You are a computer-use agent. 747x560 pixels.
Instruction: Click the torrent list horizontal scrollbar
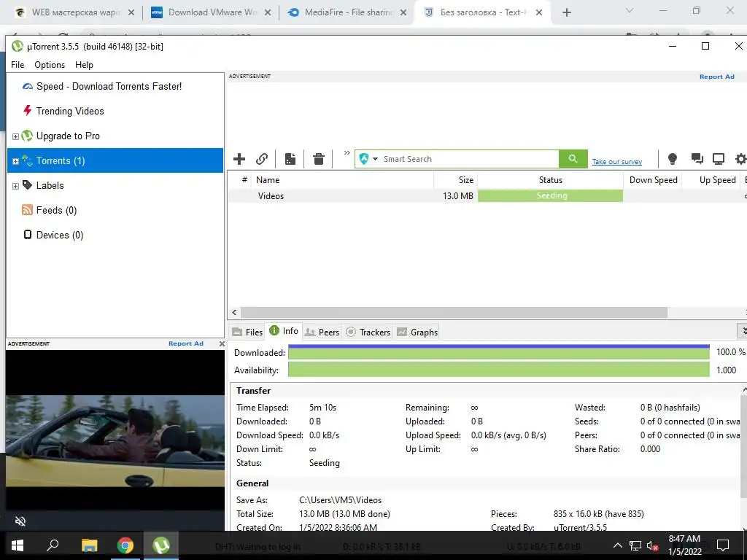pyautogui.click(x=454, y=312)
